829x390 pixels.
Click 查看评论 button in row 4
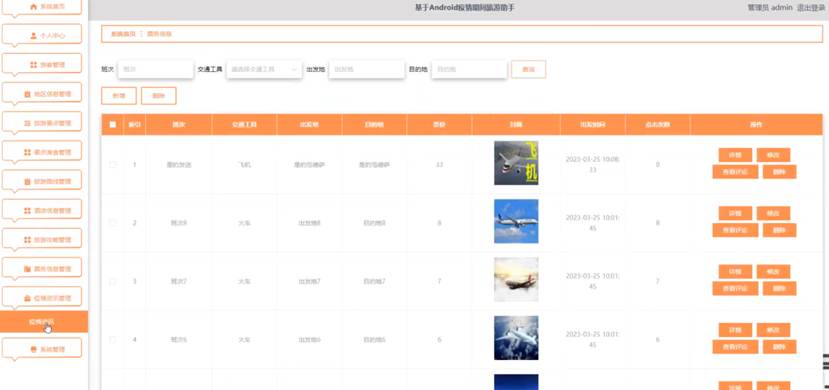(x=735, y=347)
